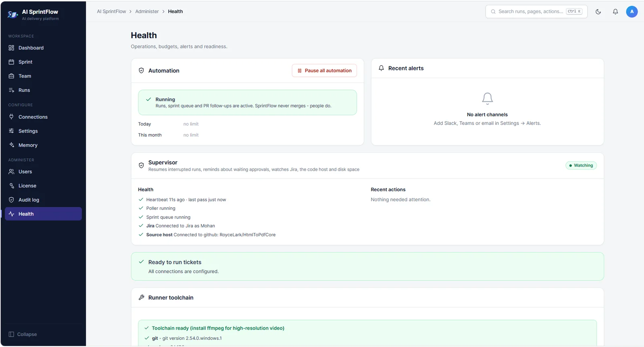Collapse the sidebar
This screenshot has height=347, width=644.
point(23,335)
